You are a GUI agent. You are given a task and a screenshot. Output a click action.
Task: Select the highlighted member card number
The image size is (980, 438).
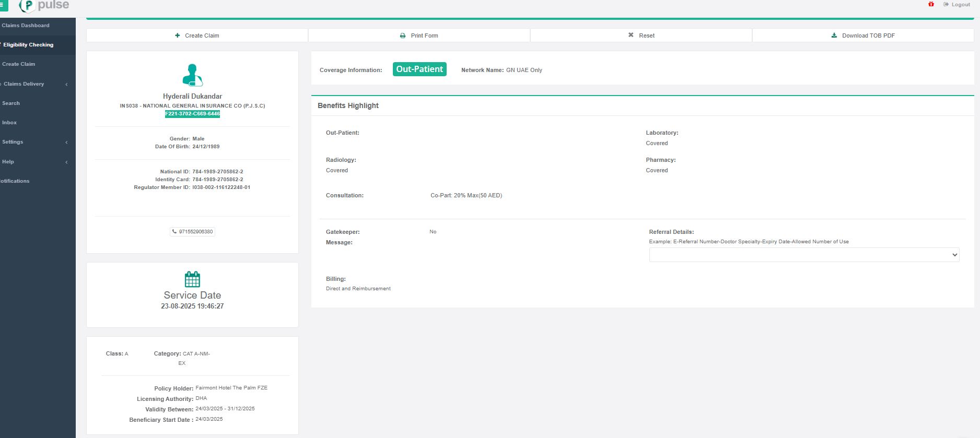click(x=192, y=114)
